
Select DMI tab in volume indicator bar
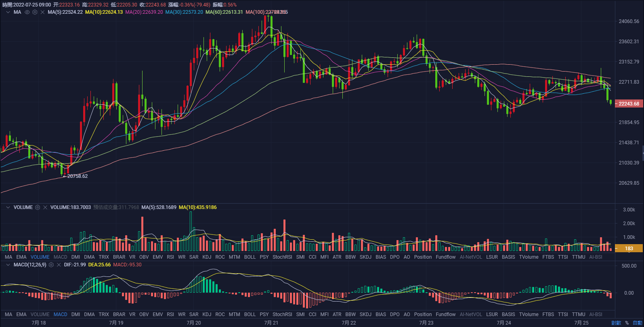[x=76, y=257]
